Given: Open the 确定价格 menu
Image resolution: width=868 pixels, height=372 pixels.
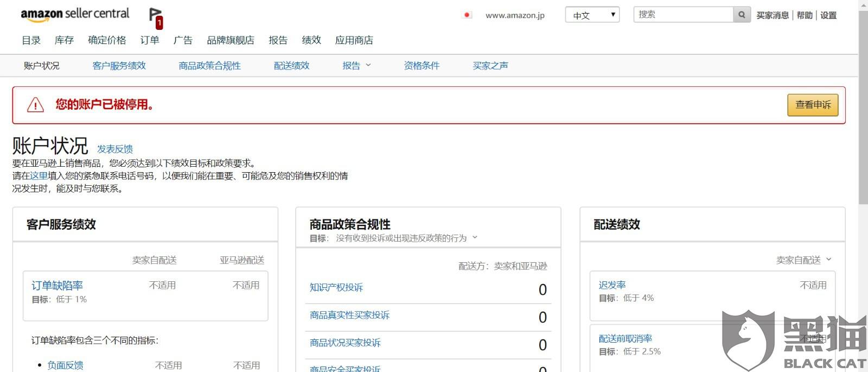Looking at the screenshot, I should pyautogui.click(x=107, y=40).
